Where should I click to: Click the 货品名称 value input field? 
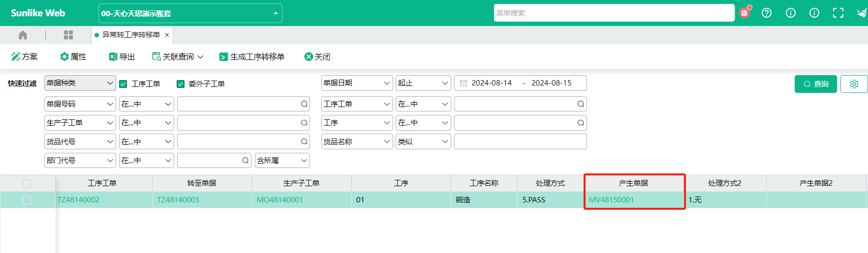pyautogui.click(x=521, y=141)
